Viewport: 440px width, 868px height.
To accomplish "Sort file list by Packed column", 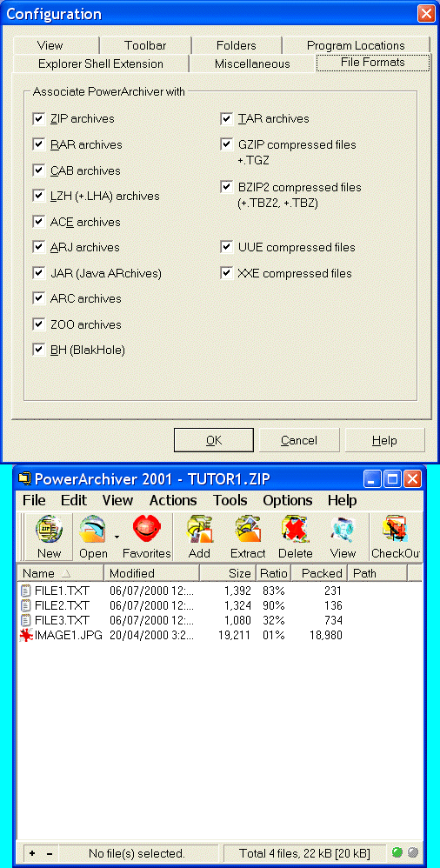I will [319, 573].
